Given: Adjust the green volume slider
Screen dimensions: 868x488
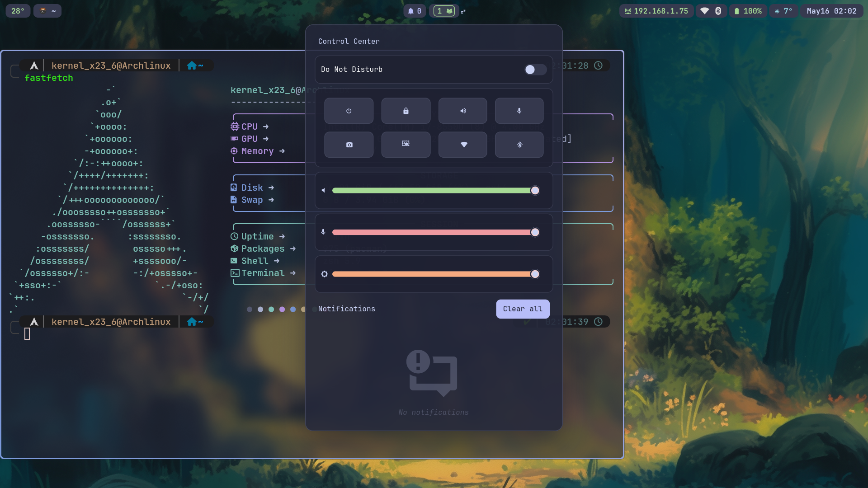Looking at the screenshot, I should [x=436, y=191].
